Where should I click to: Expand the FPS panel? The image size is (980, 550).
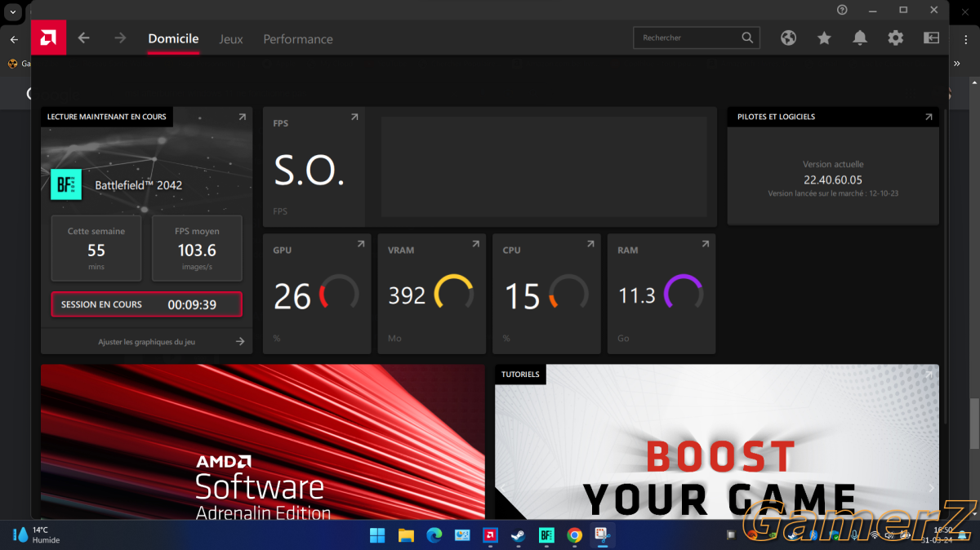click(354, 118)
